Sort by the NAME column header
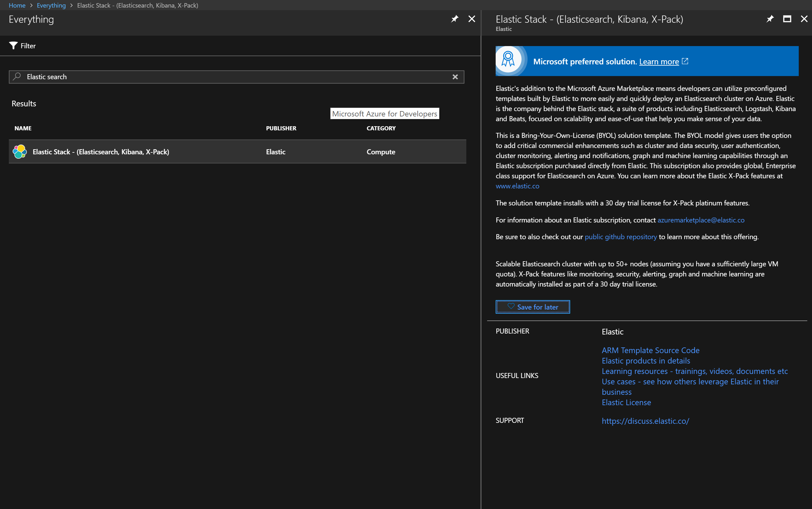Screen dimensions: 812x509 click(23, 128)
